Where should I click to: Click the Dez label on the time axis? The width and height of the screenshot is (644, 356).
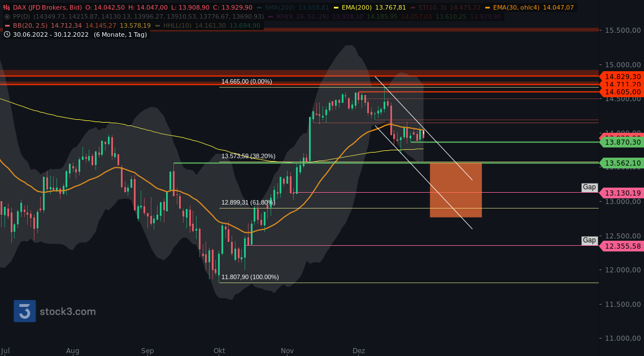pos(359,351)
